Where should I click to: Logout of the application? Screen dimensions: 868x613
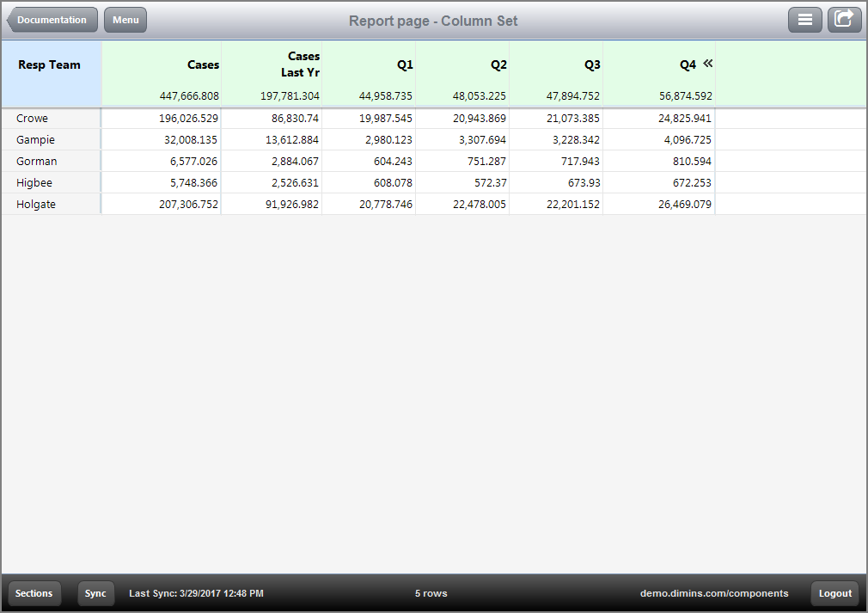click(x=834, y=593)
